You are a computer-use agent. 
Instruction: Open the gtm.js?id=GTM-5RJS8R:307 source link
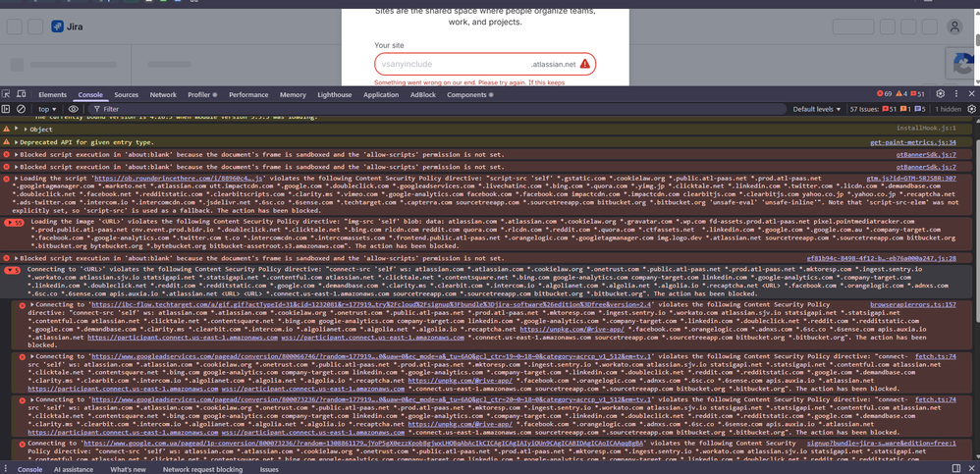[x=911, y=178]
